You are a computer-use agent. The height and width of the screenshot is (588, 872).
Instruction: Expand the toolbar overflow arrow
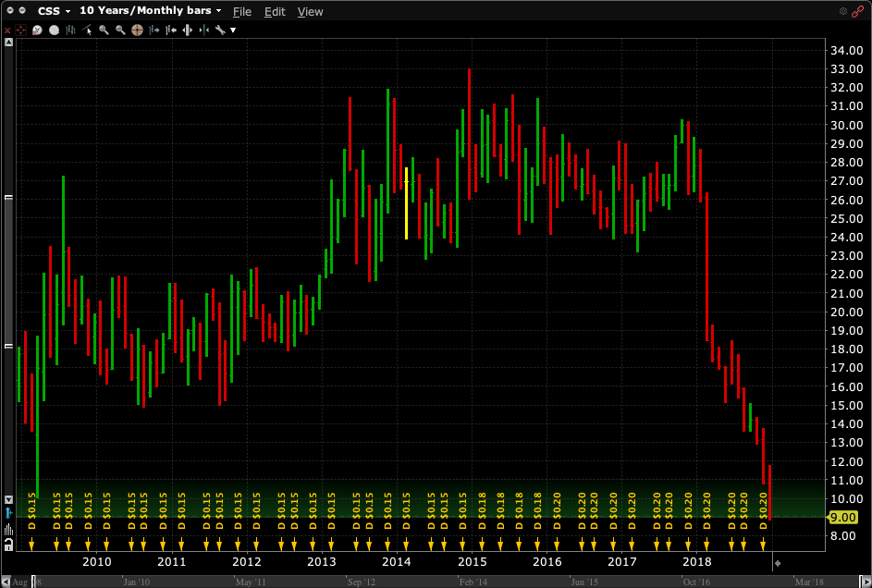click(233, 30)
